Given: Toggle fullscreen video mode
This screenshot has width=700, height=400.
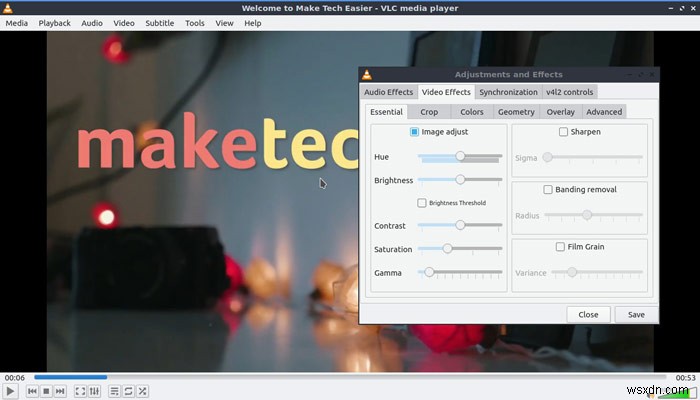Looking at the screenshot, I should click(x=80, y=392).
